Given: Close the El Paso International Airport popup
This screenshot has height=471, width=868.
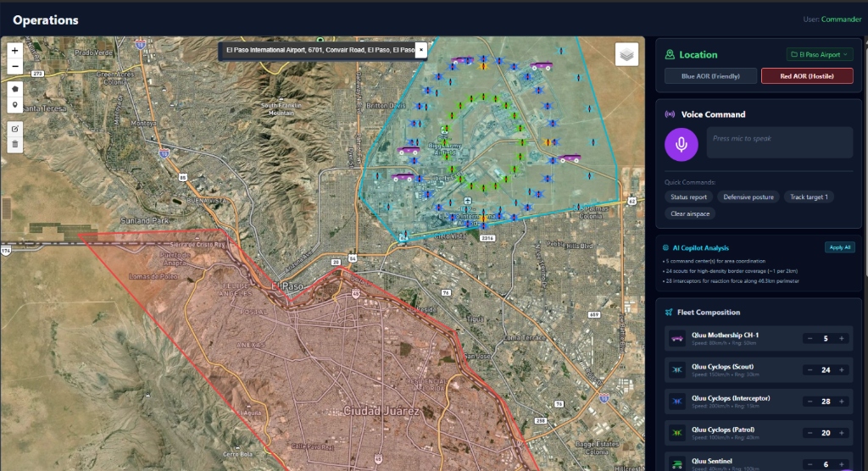Looking at the screenshot, I should pyautogui.click(x=420, y=50).
